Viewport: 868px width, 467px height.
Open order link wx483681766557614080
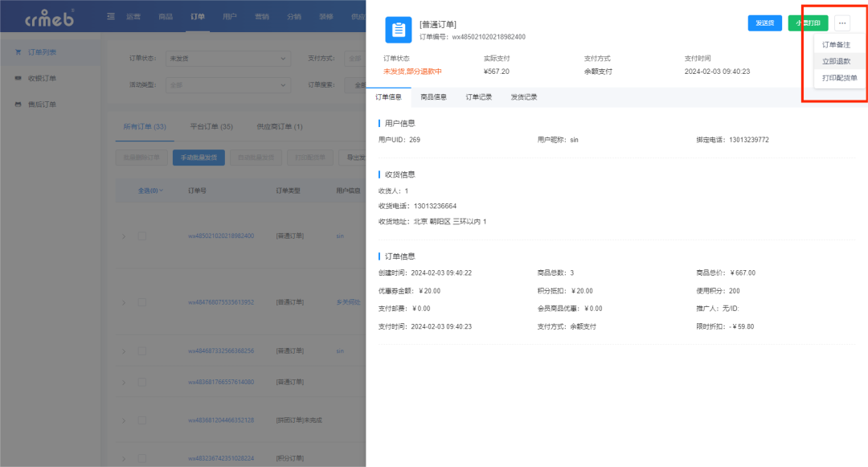[221, 382]
